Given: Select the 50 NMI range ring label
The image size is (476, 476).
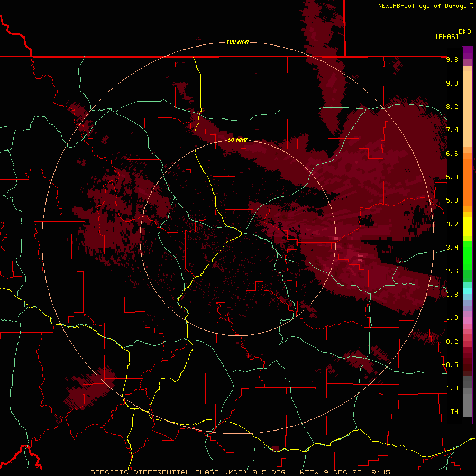Looking at the screenshot, I should click(x=237, y=140).
